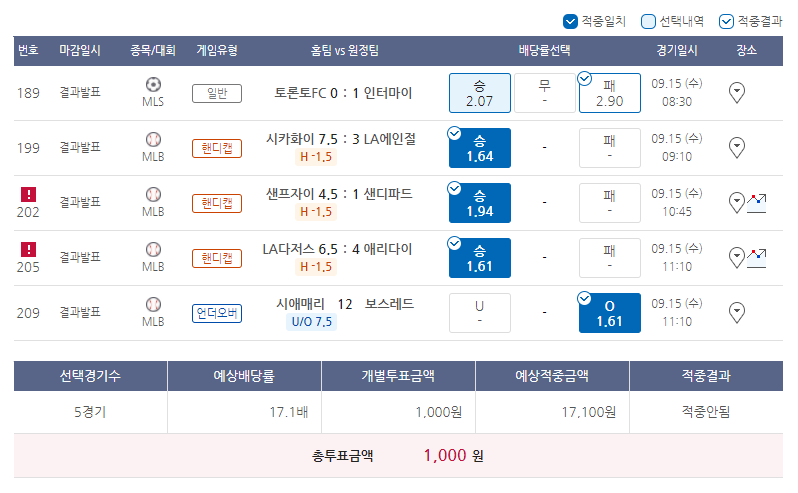The image size is (798, 493).
Task: Open venue location pin for match 199
Action: [736, 148]
